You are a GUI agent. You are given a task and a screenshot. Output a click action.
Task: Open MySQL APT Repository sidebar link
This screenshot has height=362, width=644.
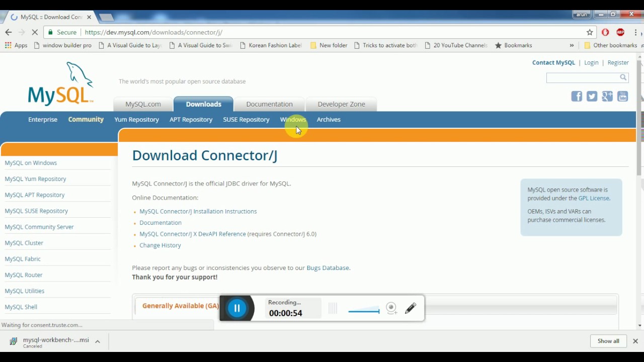tap(34, 195)
